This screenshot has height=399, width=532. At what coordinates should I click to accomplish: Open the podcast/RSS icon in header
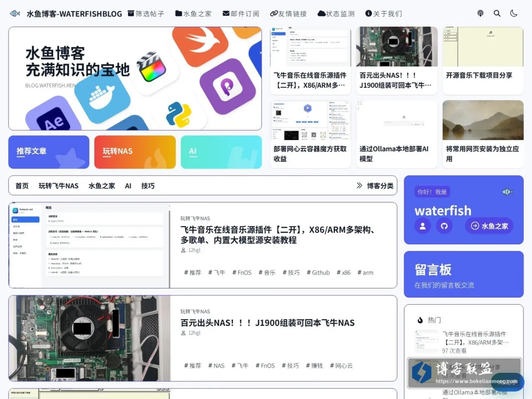(x=480, y=13)
